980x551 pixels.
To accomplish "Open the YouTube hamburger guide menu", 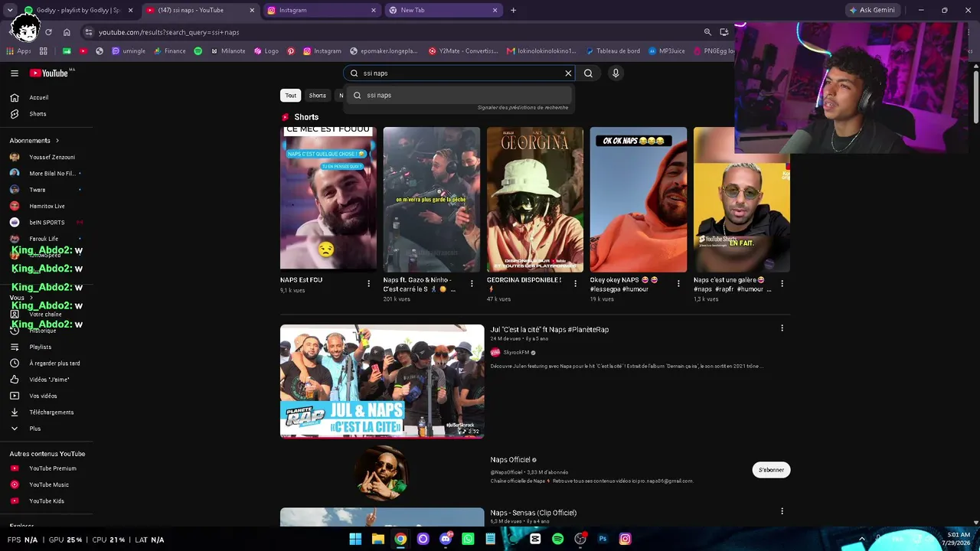I will 15,73.
